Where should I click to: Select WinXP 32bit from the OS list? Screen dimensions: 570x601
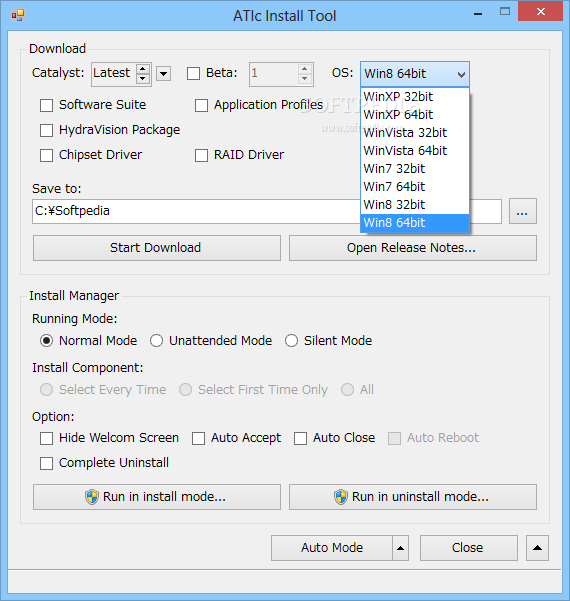[x=415, y=97]
